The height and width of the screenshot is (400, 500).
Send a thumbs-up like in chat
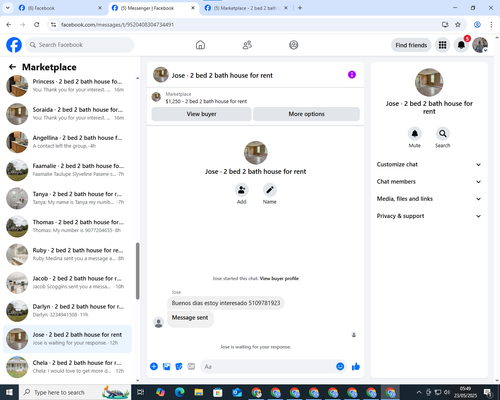click(x=356, y=367)
